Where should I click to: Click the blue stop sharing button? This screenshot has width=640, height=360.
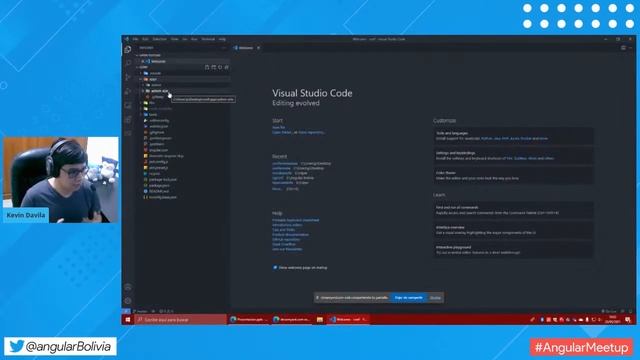409,298
